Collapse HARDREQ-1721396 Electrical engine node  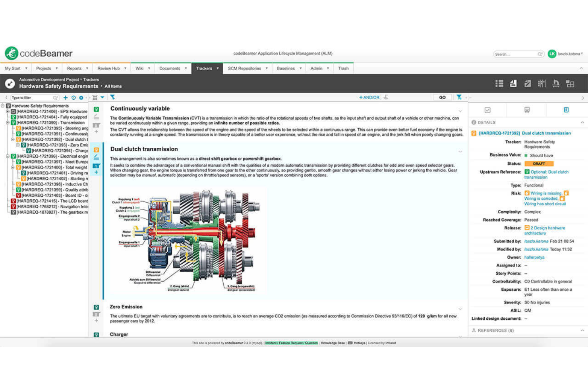pos(8,156)
